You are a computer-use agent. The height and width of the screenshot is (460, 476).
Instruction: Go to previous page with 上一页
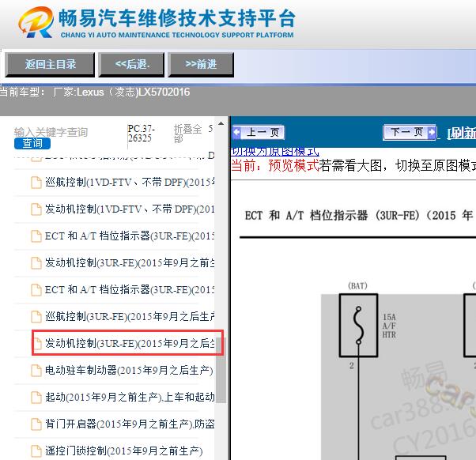tap(259, 133)
